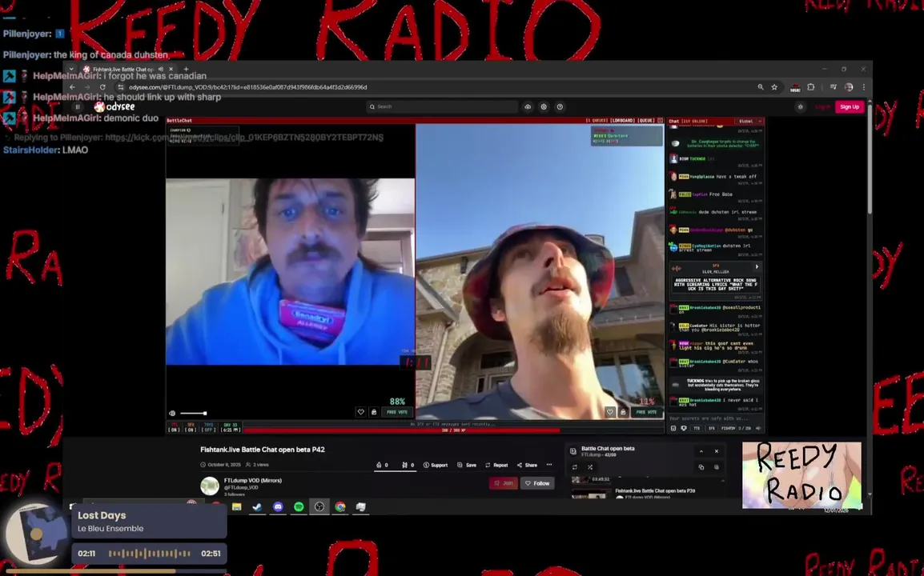924x576 pixels.
Task: Follow the FTLdump VOD channel
Action: click(537, 483)
